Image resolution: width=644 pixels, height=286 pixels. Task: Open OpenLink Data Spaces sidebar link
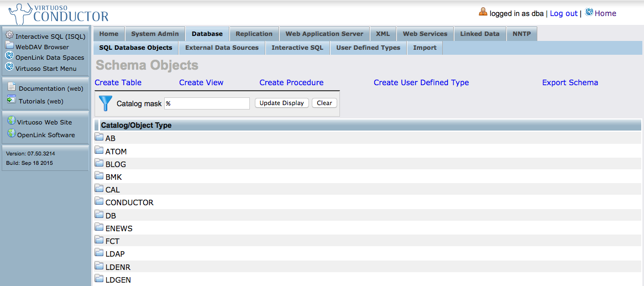point(50,58)
